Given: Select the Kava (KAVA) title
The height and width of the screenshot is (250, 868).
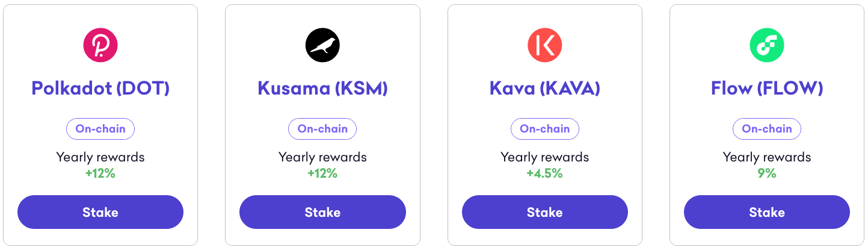Looking at the screenshot, I should pyautogui.click(x=544, y=89).
